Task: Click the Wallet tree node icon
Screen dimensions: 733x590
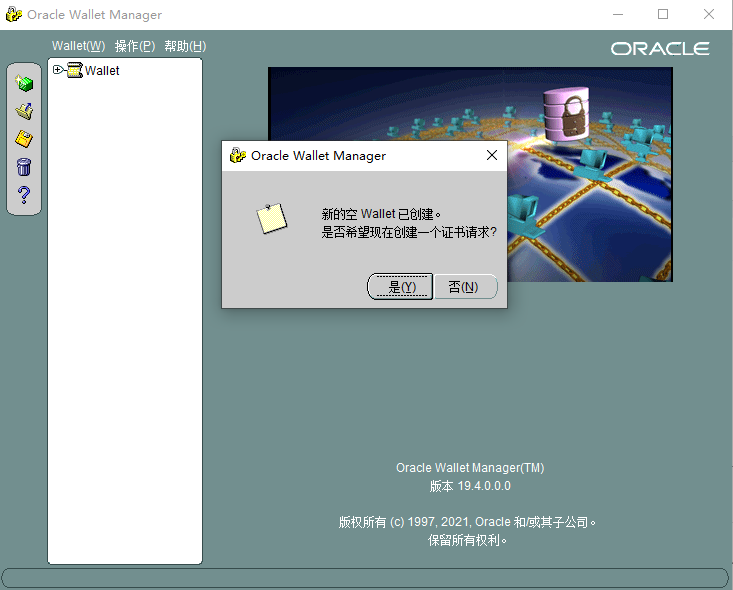Action: coord(75,70)
